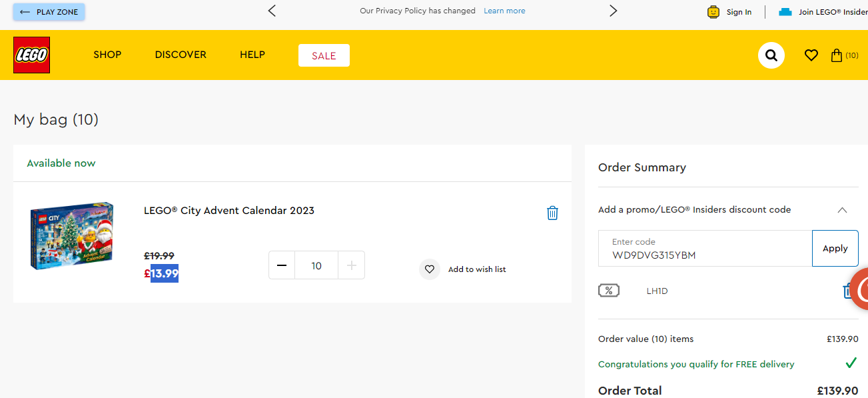Click the blue brick Join LEGO Insiders icon

click(785, 12)
